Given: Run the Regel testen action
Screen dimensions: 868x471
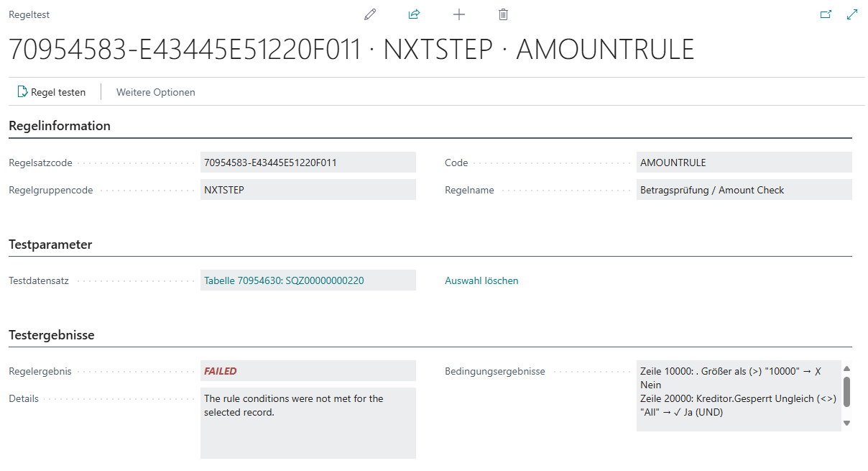Looking at the screenshot, I should pos(51,92).
